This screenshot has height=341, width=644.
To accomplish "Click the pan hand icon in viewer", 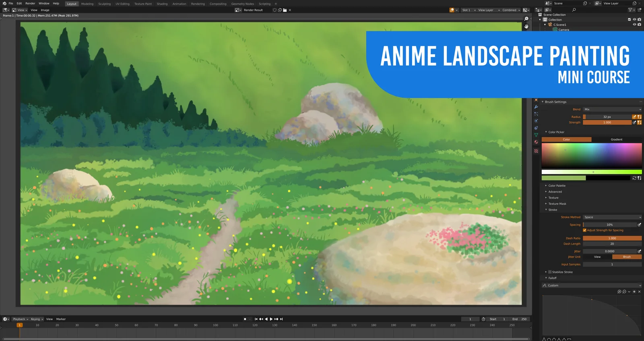I will click(526, 26).
